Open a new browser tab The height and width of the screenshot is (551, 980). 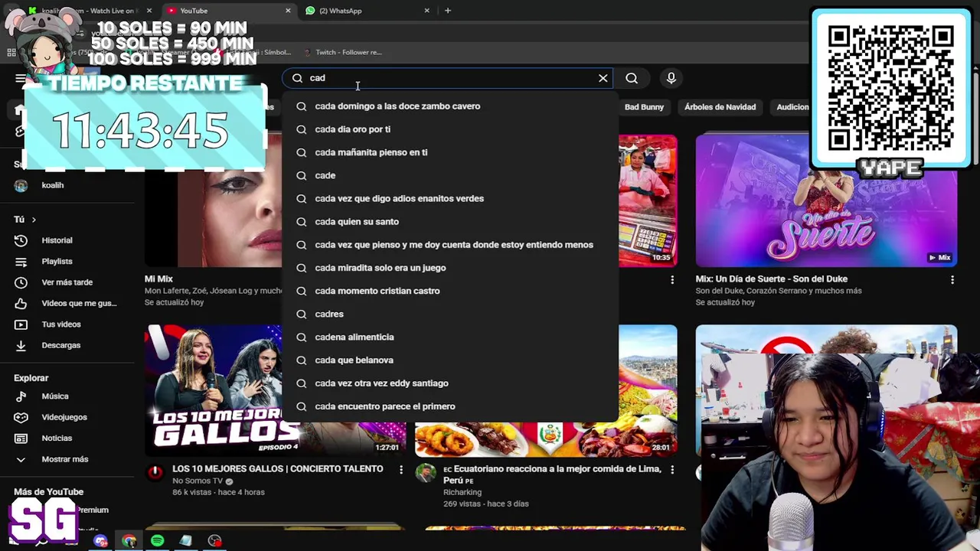448,11
